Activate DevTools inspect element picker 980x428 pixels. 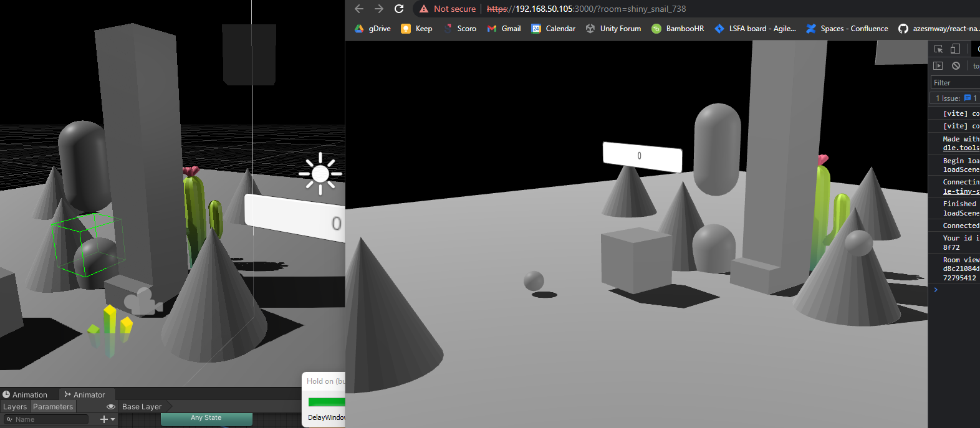coord(938,49)
